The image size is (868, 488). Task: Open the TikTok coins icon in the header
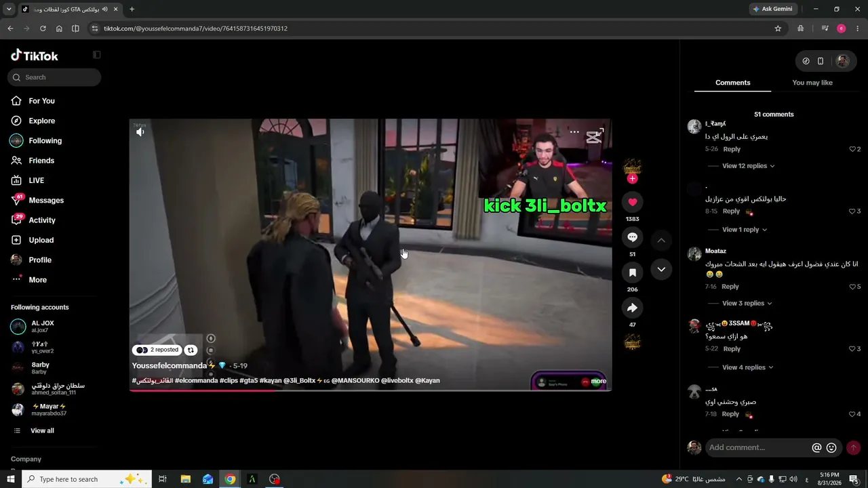click(x=806, y=61)
